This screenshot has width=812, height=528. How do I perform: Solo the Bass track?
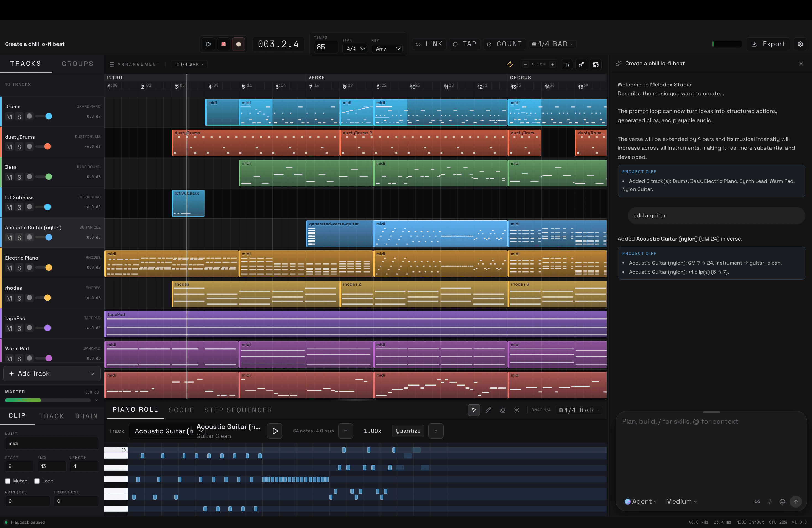(x=19, y=177)
